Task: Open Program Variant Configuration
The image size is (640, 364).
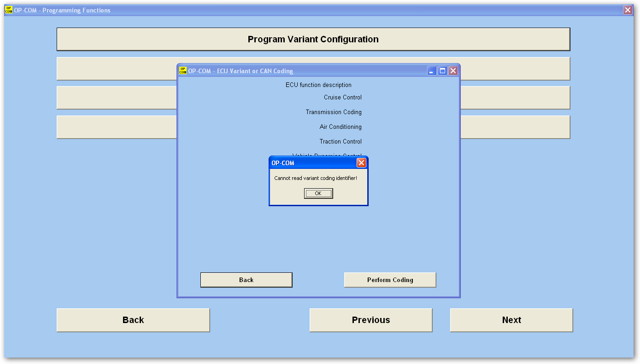Action: click(x=313, y=40)
